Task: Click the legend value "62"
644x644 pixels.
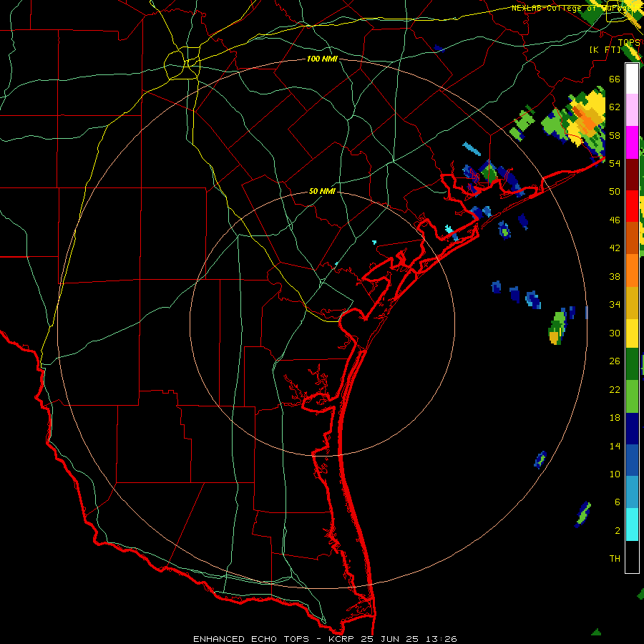Action: 615,107
